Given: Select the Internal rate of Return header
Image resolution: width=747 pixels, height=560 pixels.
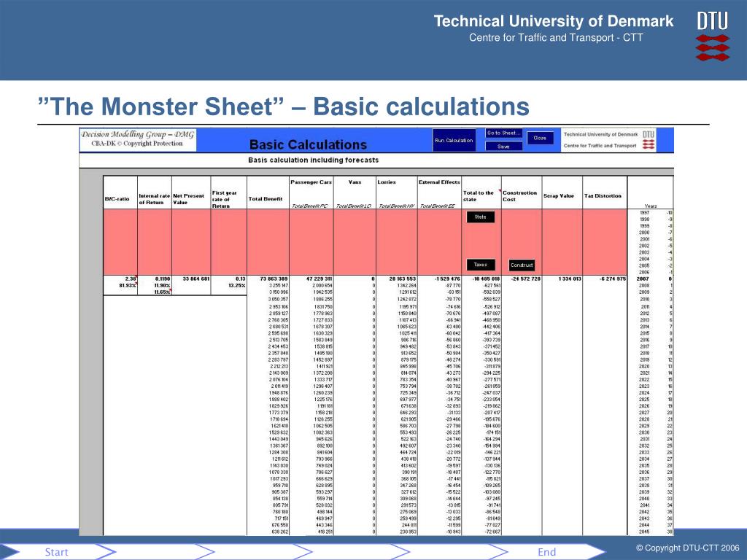Looking at the screenshot, I should (x=155, y=199).
